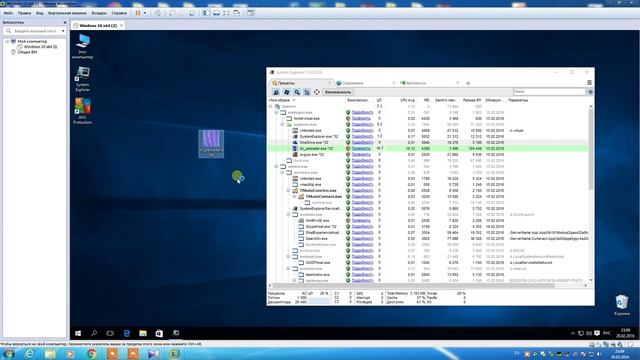The height and width of the screenshot is (360, 640).
Task: Select the System Explorer desktop shortcut
Action: [82, 79]
